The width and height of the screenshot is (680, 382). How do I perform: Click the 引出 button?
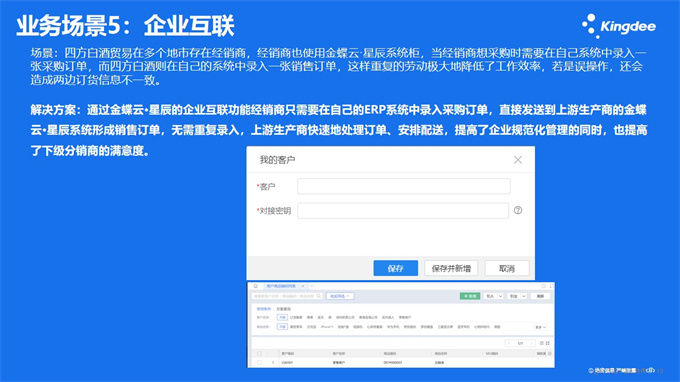pos(514,296)
